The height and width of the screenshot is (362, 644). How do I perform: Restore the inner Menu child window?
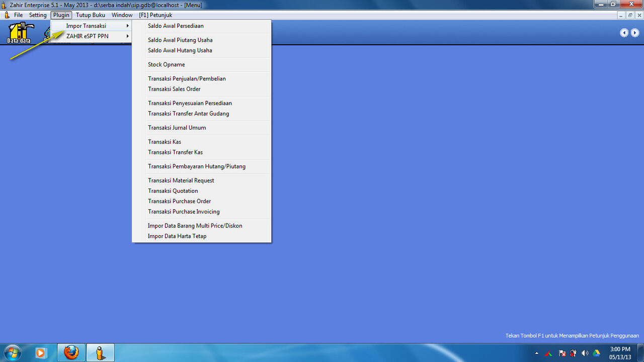(630, 15)
